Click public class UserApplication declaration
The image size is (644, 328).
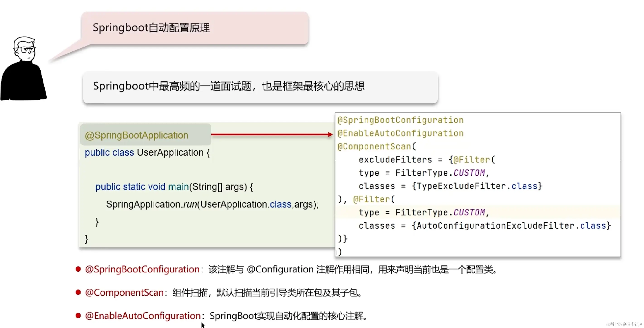coord(147,152)
